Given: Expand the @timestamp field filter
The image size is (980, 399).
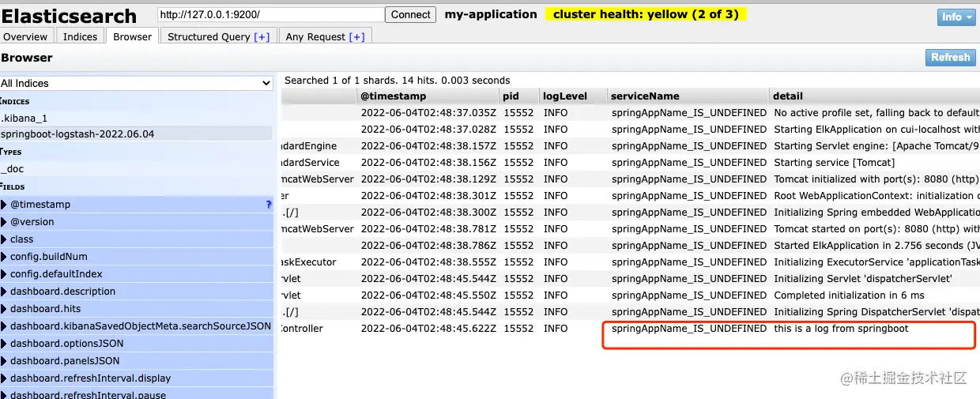Looking at the screenshot, I should (4, 205).
